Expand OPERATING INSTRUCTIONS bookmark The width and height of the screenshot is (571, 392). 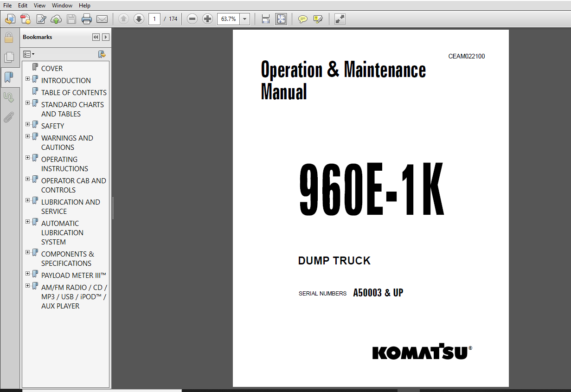[x=28, y=158]
